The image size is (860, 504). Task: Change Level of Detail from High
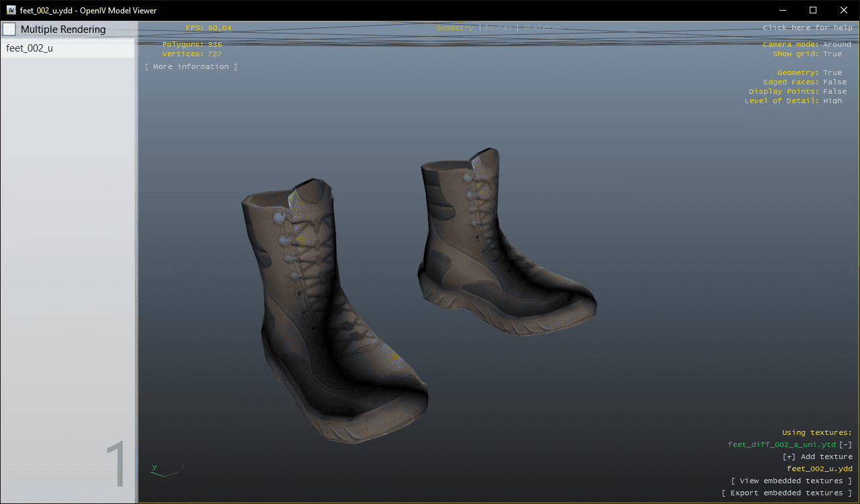pos(832,101)
